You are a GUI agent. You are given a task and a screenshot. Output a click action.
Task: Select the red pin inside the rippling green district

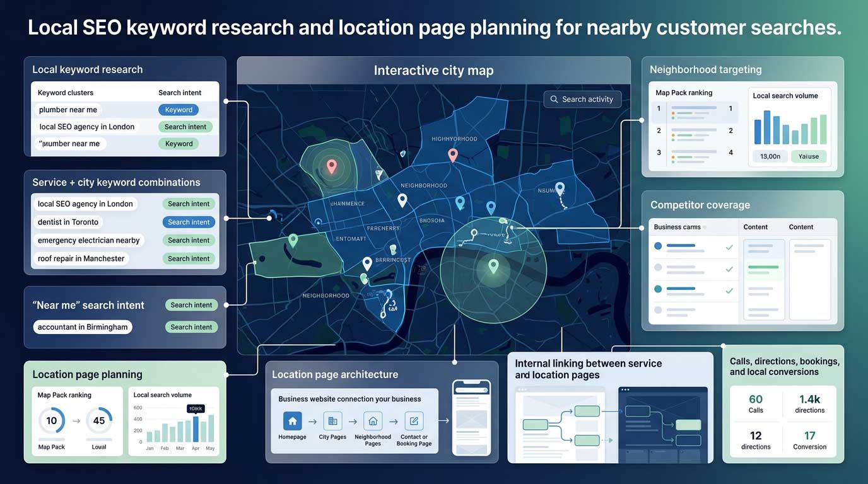coord(332,166)
